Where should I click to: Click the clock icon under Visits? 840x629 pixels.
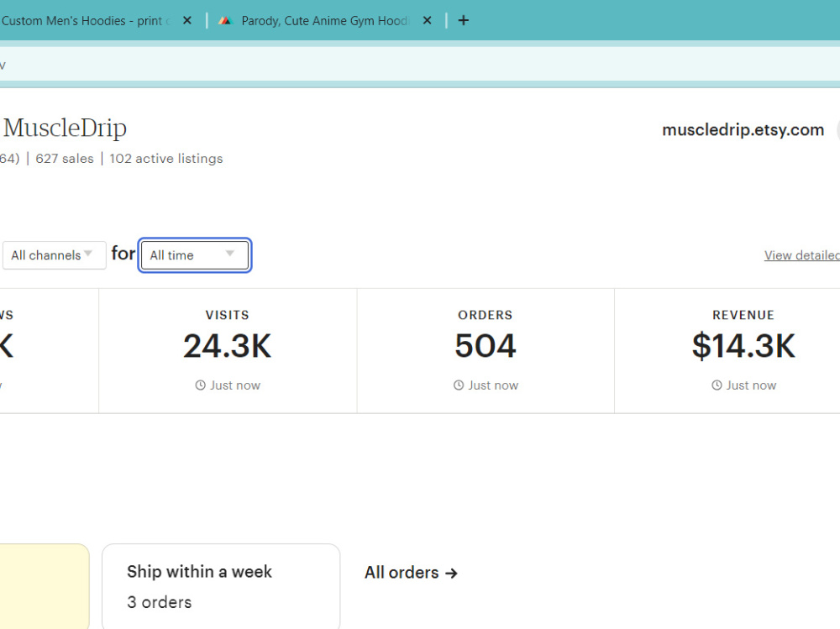click(x=201, y=385)
